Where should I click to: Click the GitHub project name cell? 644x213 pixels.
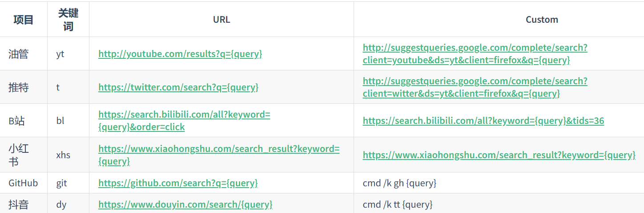[x=24, y=183]
